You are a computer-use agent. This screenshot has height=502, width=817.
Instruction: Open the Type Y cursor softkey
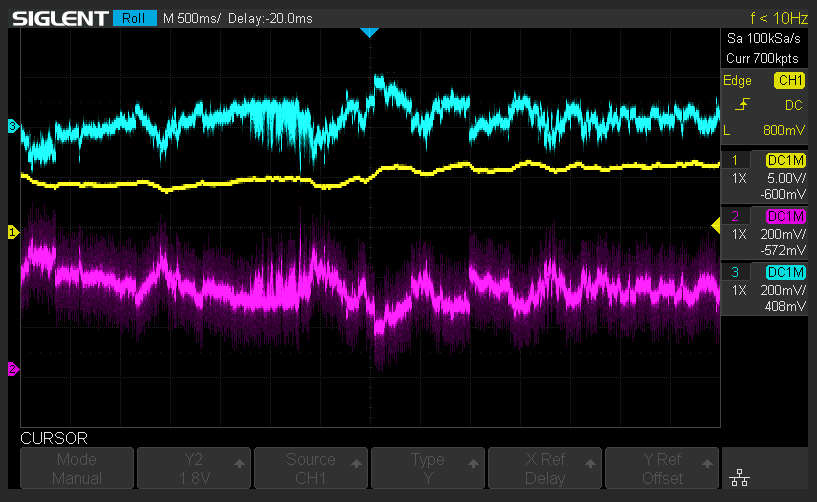tap(428, 468)
